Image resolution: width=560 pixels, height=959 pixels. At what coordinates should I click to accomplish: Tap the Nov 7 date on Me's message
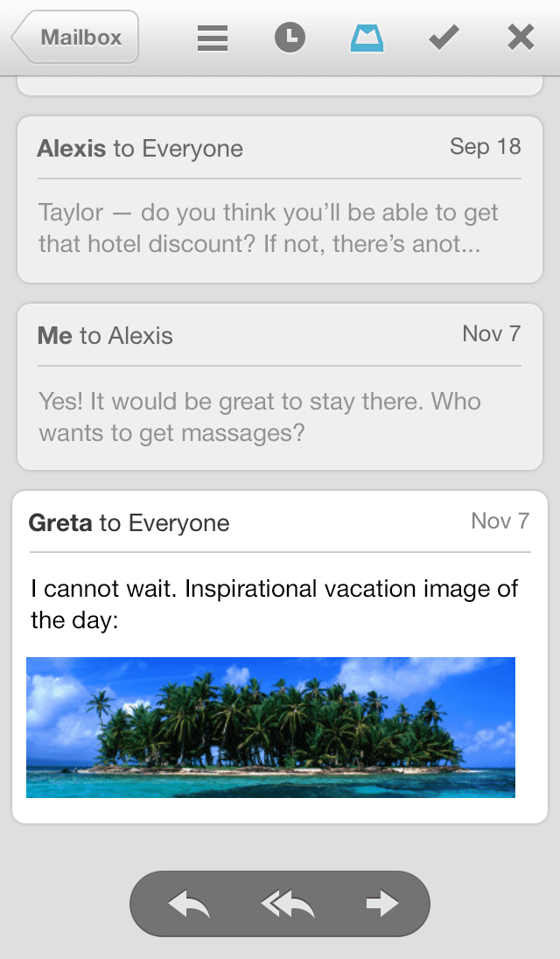tap(491, 334)
